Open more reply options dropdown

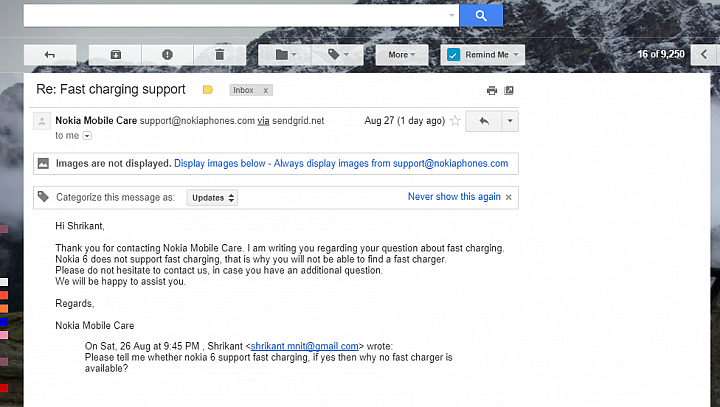point(510,121)
